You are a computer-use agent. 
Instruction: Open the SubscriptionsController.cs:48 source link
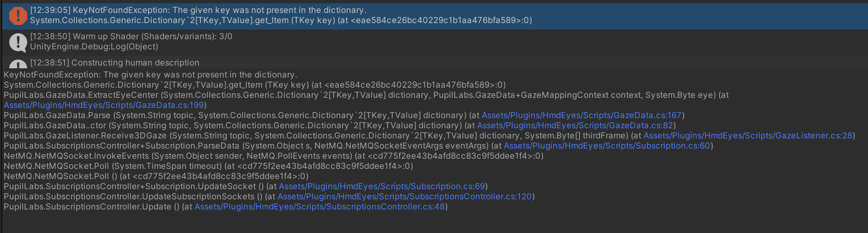click(x=320, y=207)
